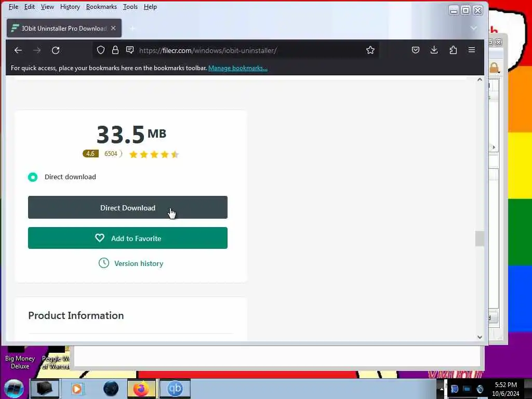
Task: Close the IObit Uninstaller Pro tab
Action: (x=113, y=28)
